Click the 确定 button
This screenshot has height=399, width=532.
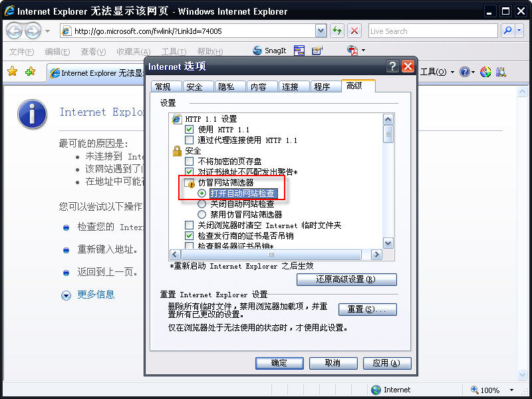click(279, 363)
